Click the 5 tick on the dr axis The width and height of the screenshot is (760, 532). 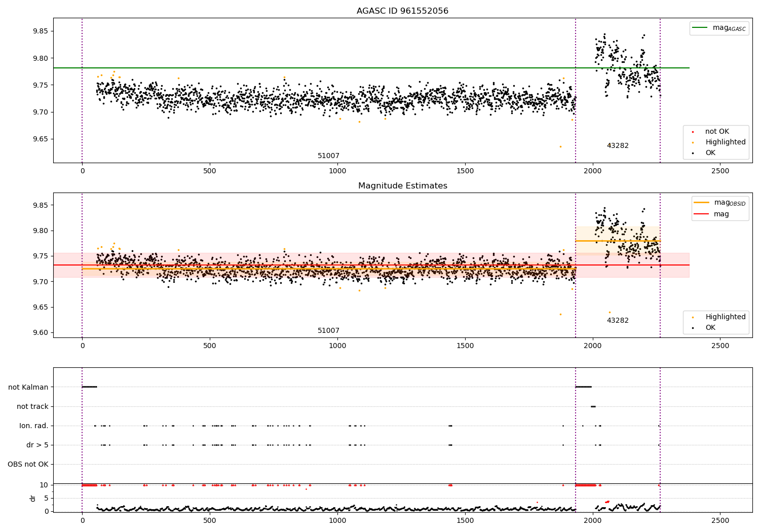tap(46, 498)
